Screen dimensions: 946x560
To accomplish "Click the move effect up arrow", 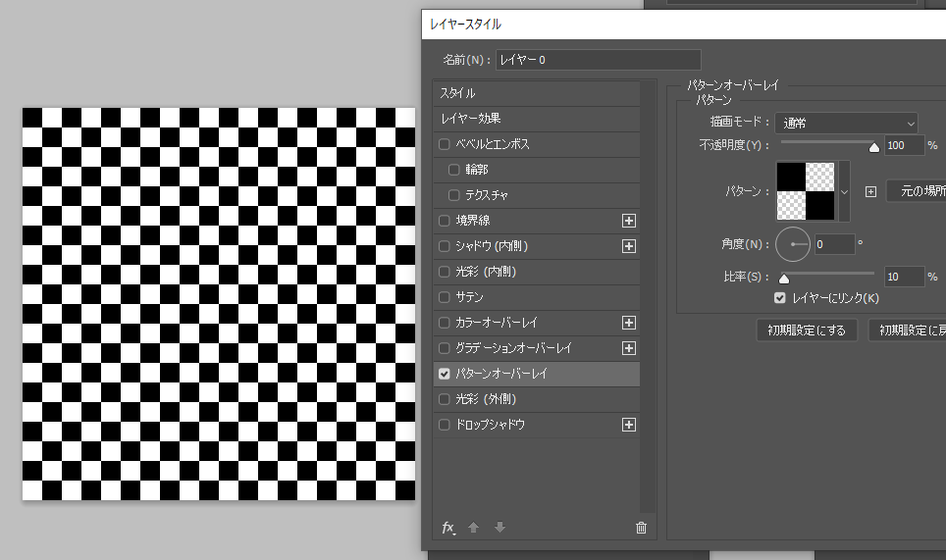I will 474,528.
